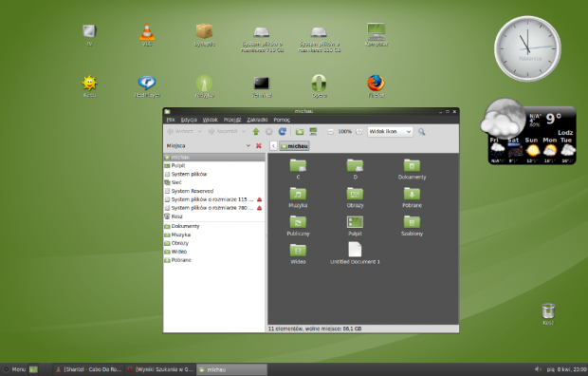The height and width of the screenshot is (376, 588).
Task: Open the Widok menu
Action: pyautogui.click(x=210, y=120)
